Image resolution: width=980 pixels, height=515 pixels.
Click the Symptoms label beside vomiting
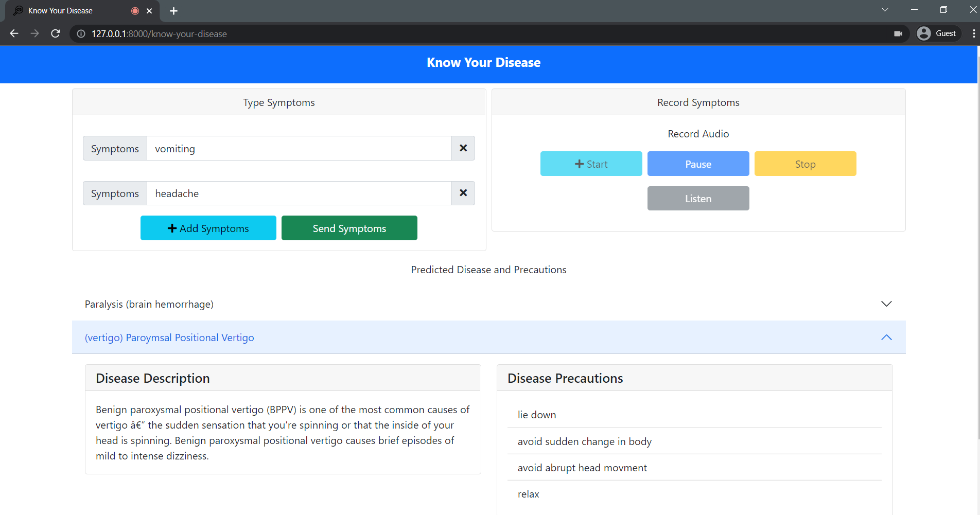tap(115, 148)
